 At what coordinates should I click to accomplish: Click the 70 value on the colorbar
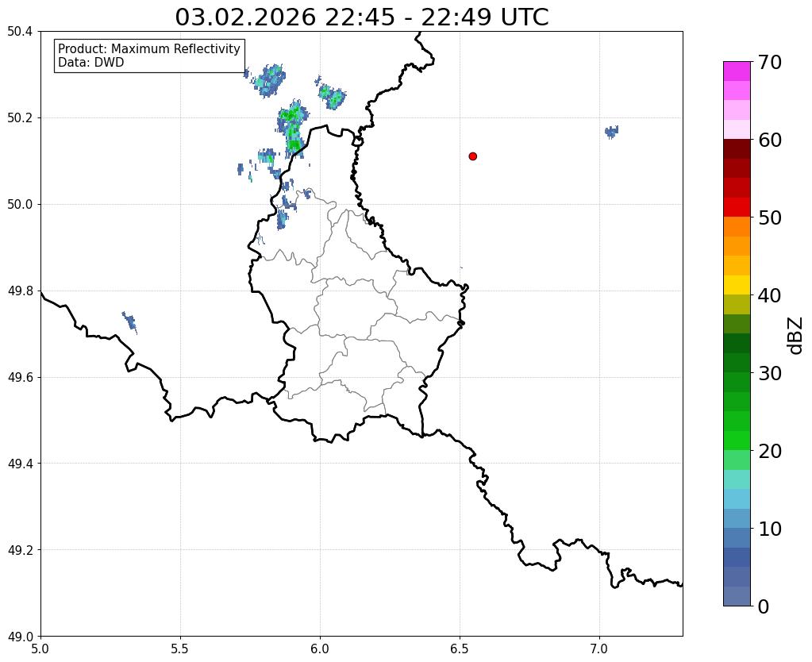(x=770, y=62)
